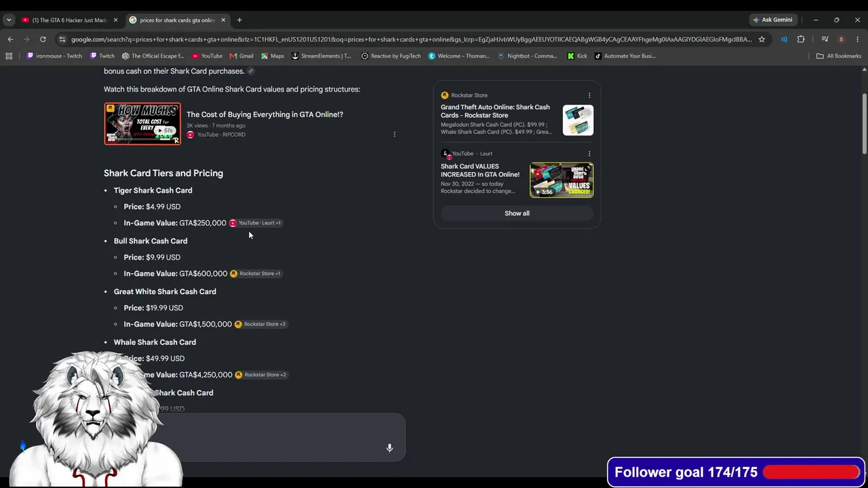Go back to the previous page

point(10,39)
